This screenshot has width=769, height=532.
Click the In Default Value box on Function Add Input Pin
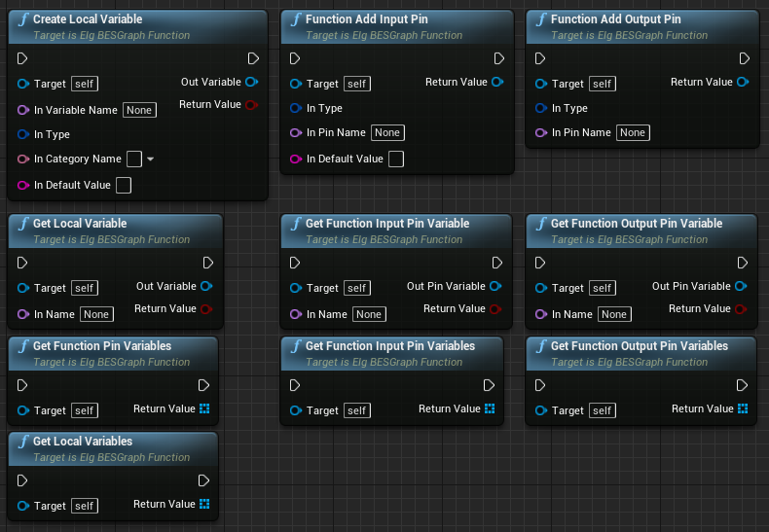396,159
